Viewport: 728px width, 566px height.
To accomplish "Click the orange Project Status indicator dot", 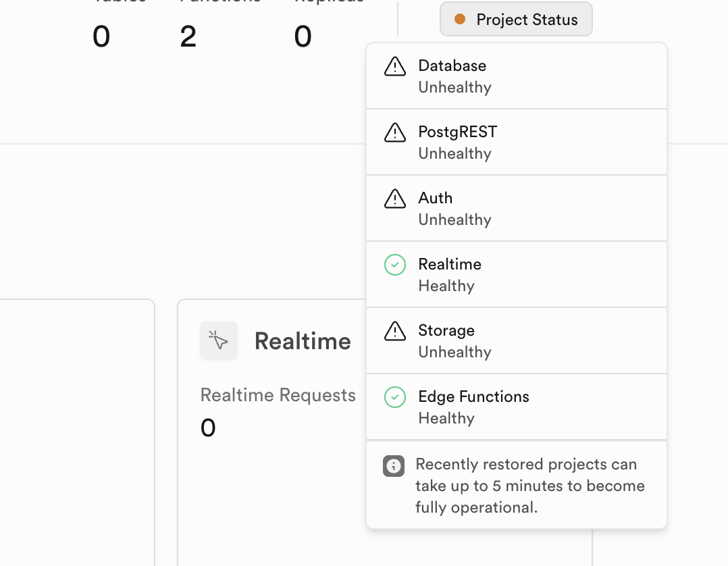I will 460,20.
